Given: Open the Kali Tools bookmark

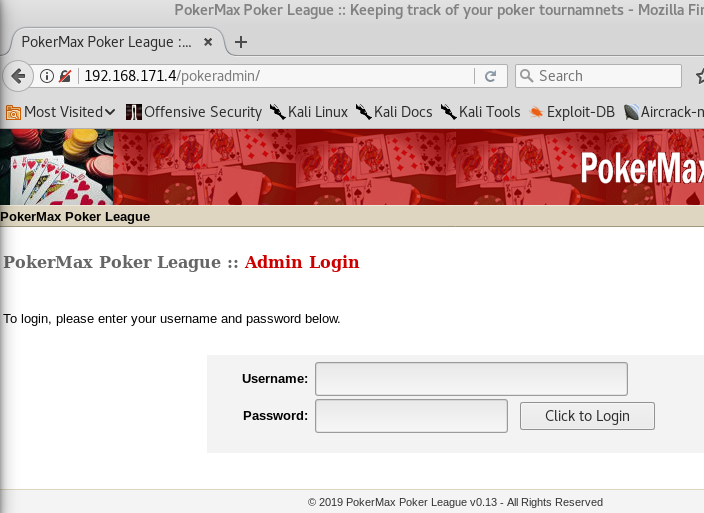Looking at the screenshot, I should tap(480, 112).
